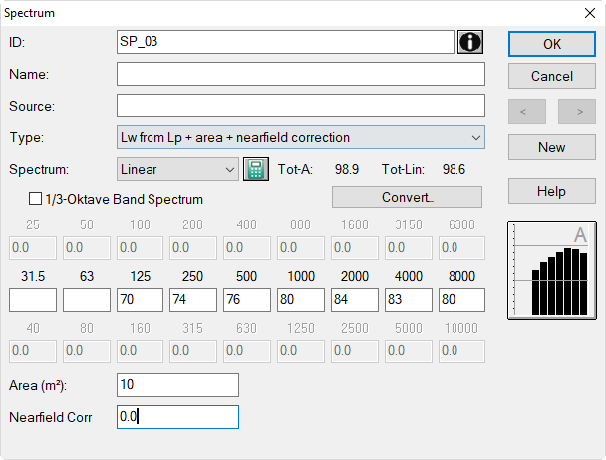606x460 pixels.
Task: Click into the empty Source field
Action: click(301, 106)
